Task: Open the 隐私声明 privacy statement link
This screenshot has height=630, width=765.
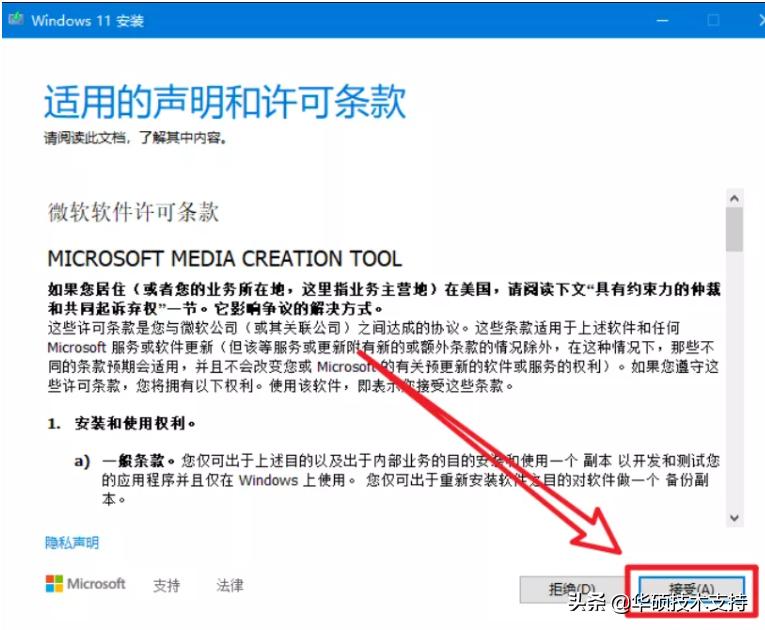Action: click(x=72, y=543)
